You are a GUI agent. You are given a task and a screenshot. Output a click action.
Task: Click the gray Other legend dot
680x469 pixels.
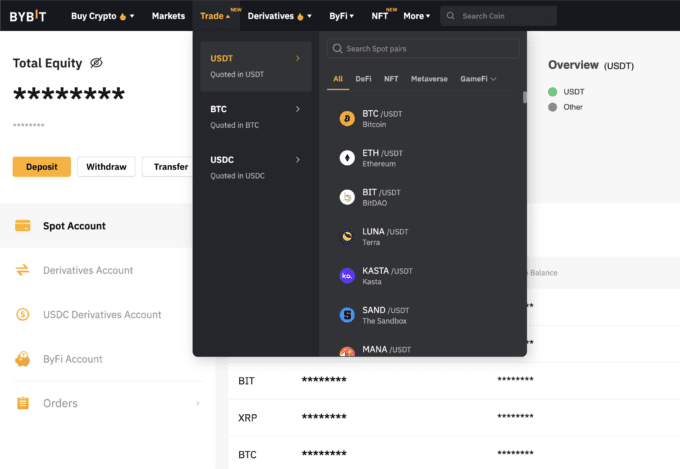point(552,107)
